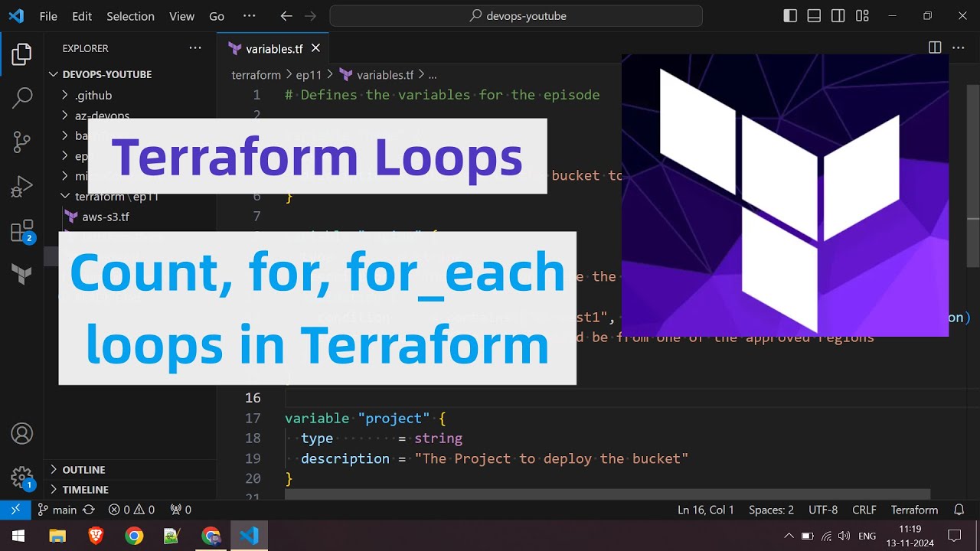Screen dimensions: 980x551
Task: Click Ln 16, Col 1 in status bar
Action: click(706, 510)
